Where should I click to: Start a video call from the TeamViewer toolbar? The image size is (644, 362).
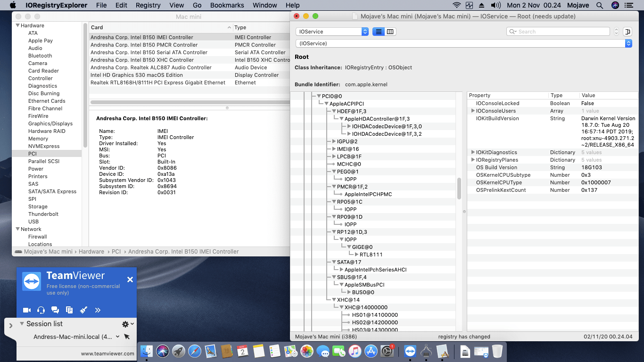pos(26,310)
